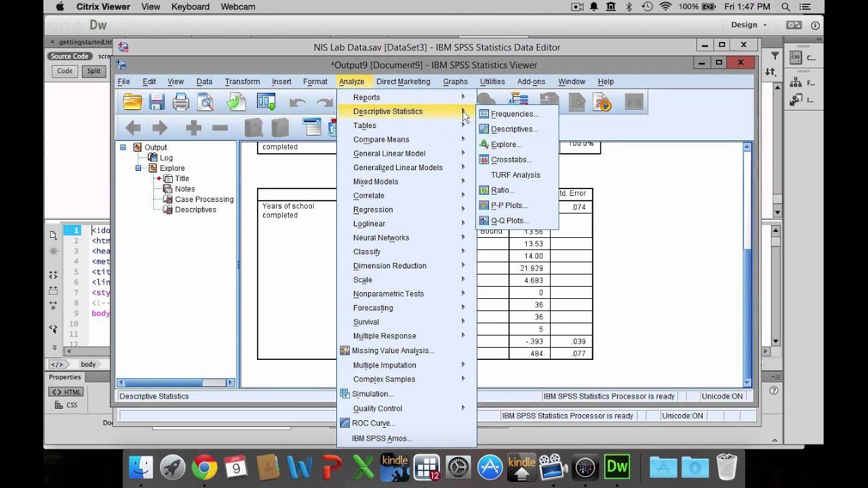Click the Save floppy disk toolbar icon
868x488 pixels.
(157, 102)
